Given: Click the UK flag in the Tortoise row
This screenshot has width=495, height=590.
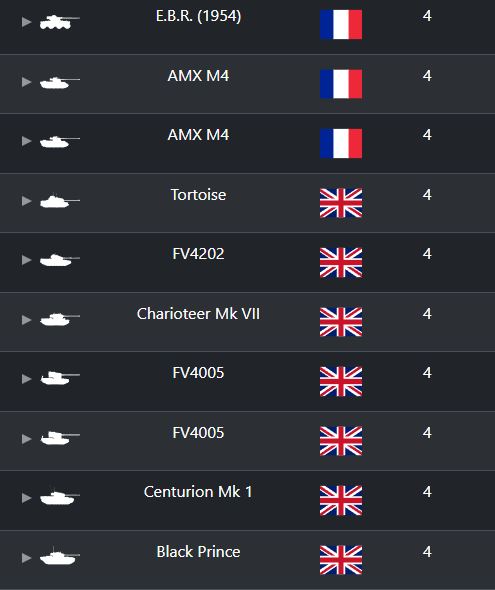Looking at the screenshot, I should [341, 203].
